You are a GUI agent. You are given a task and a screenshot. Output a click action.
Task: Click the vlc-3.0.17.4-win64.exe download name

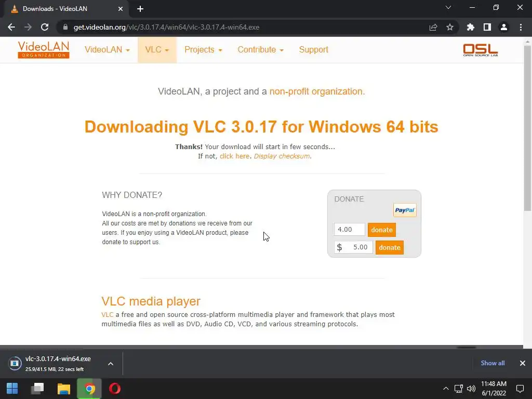pyautogui.click(x=58, y=358)
